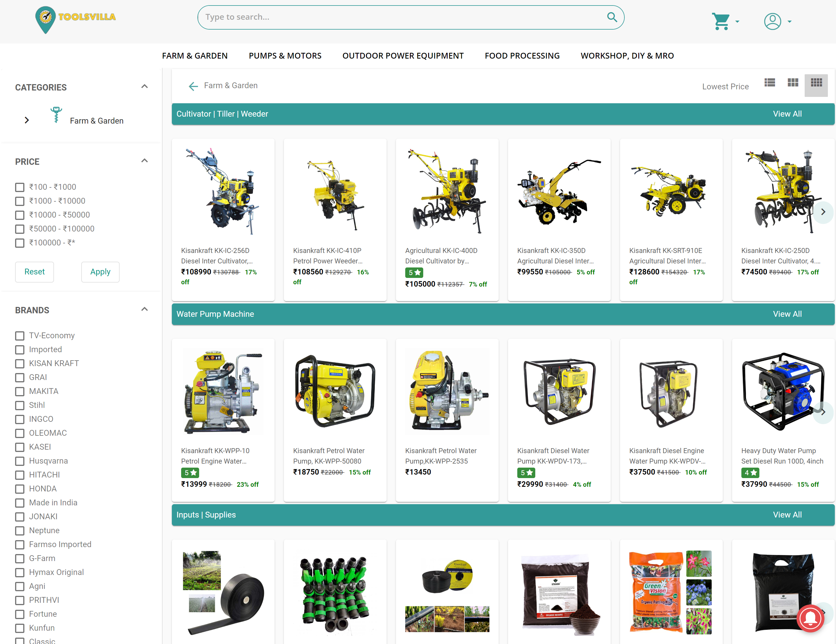
Task: Click inside the Type to search field
Action: tap(402, 17)
